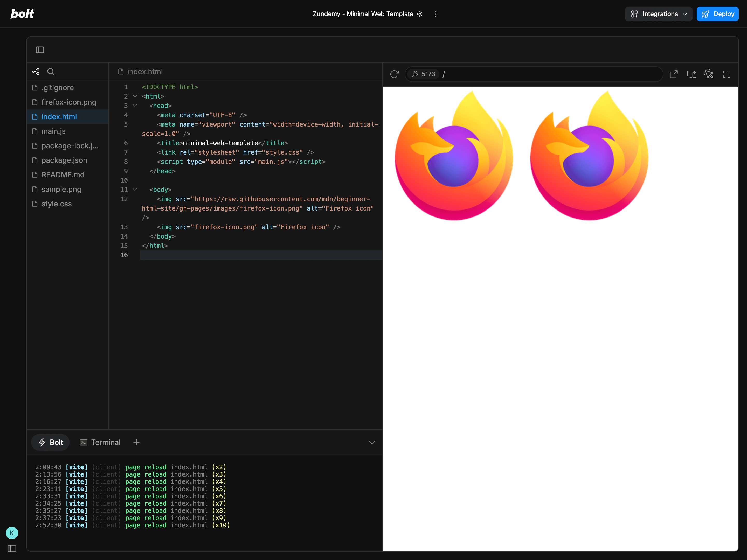Open main.js file

tap(68, 131)
